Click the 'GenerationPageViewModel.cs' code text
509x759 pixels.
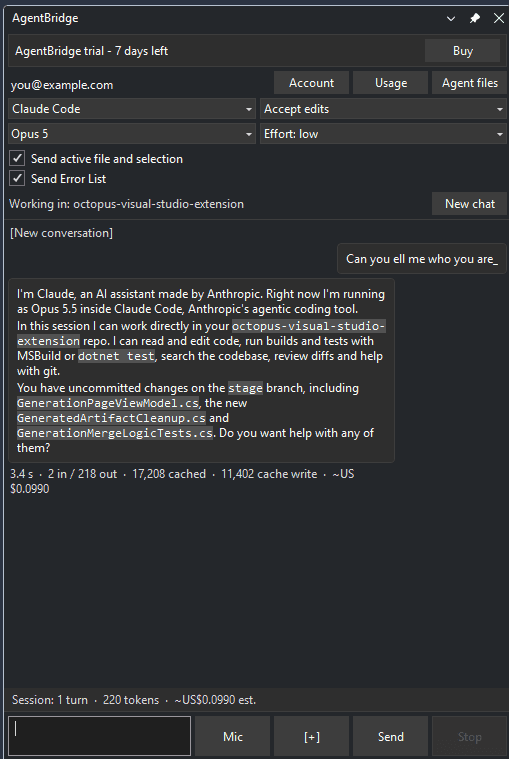coord(108,403)
